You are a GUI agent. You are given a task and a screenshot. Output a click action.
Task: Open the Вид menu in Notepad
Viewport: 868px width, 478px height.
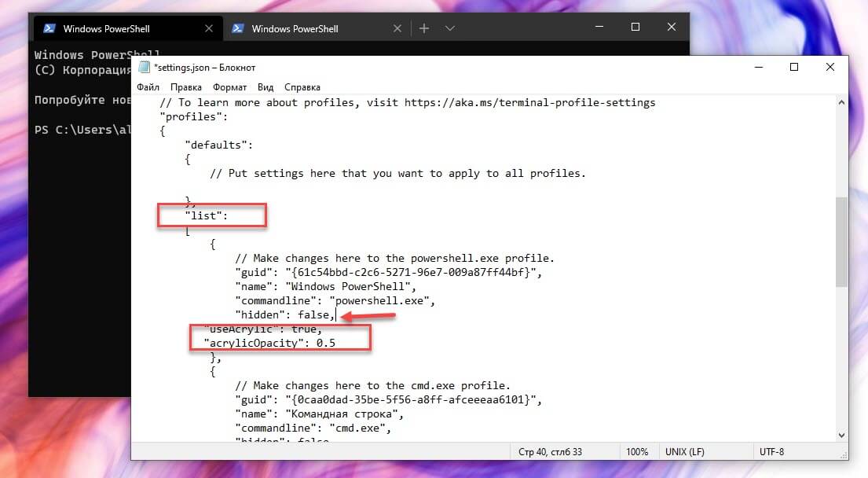[x=266, y=87]
